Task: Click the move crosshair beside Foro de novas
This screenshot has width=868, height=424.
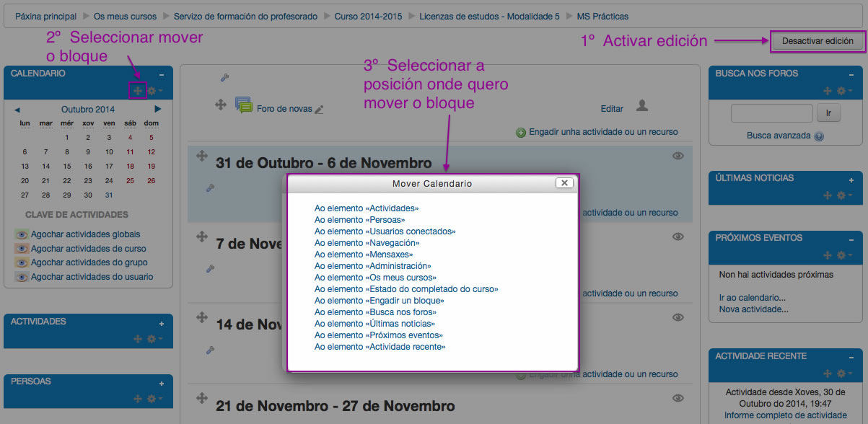Action: 222,103
